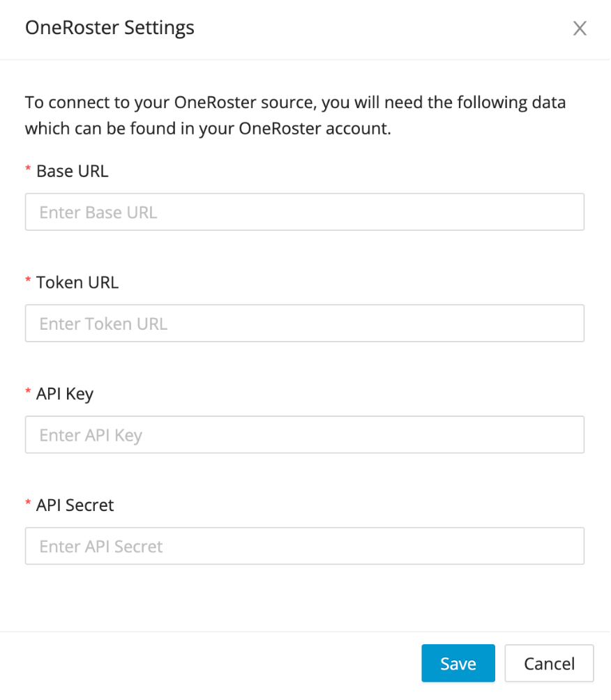Click inside the Enter API Secret field
611x700 pixels.
305,546
